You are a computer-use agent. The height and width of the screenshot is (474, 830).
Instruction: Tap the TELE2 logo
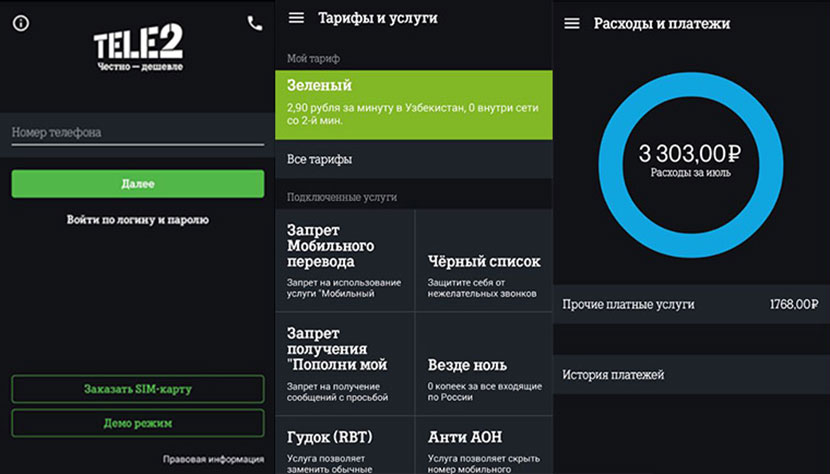pyautogui.click(x=138, y=47)
